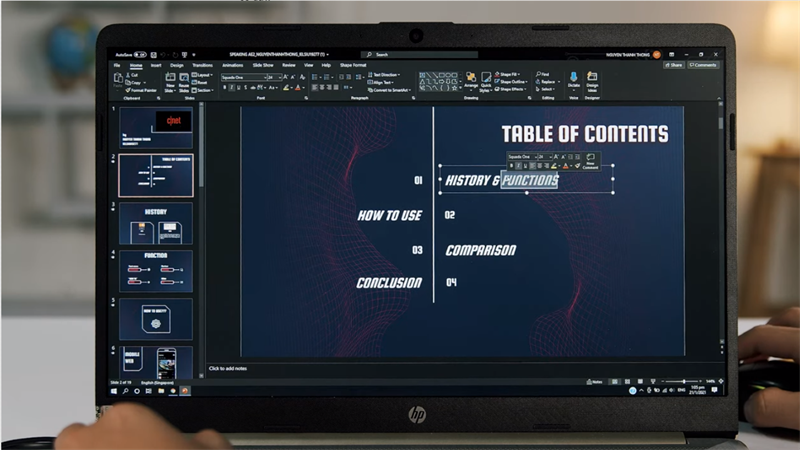Reset the slide layout
Image resolution: width=800 pixels, height=450 pixels.
[x=199, y=83]
